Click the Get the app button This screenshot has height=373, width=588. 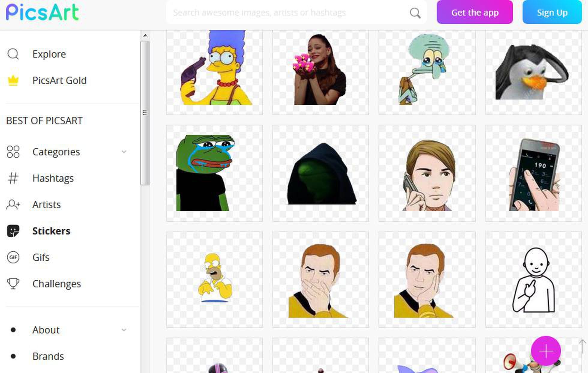(475, 12)
